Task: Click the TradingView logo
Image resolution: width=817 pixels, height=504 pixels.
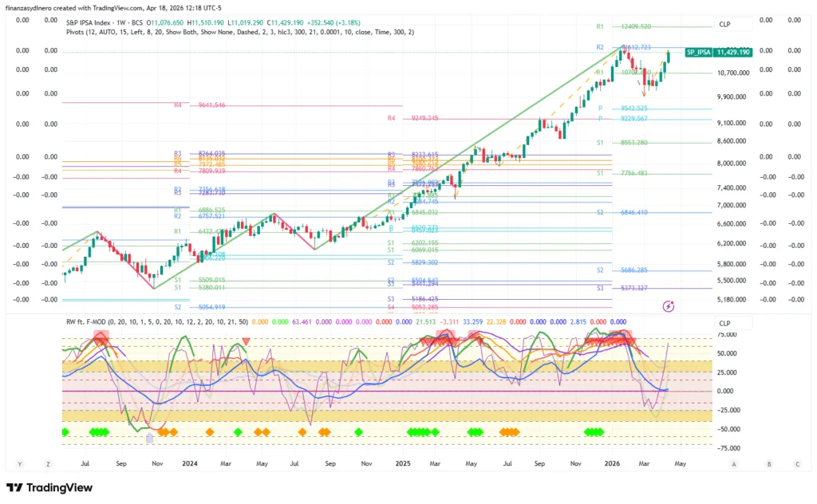Action: [49, 487]
